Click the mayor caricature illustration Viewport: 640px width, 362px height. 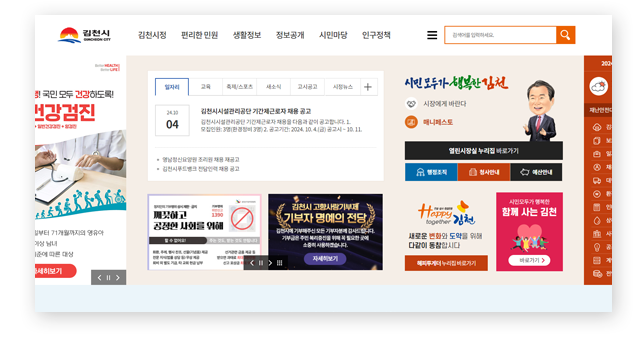point(540,110)
